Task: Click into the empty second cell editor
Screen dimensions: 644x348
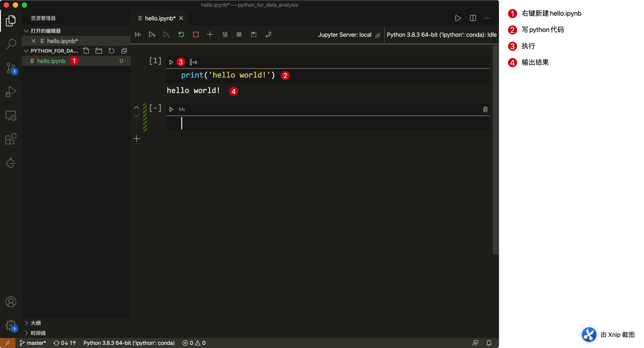Action: tap(327, 123)
